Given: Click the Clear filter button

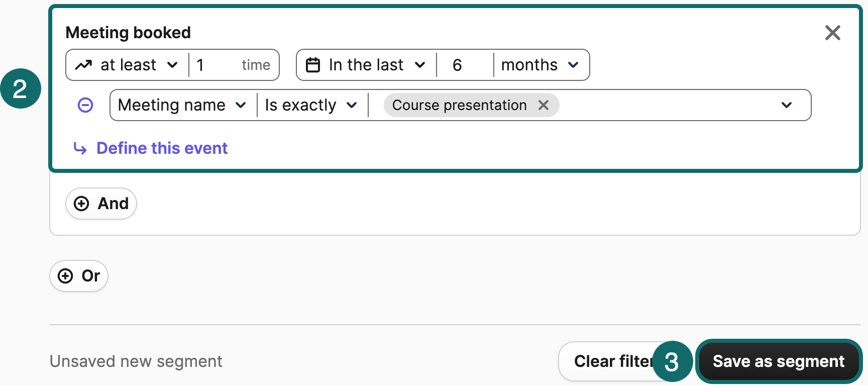Looking at the screenshot, I should [610, 361].
